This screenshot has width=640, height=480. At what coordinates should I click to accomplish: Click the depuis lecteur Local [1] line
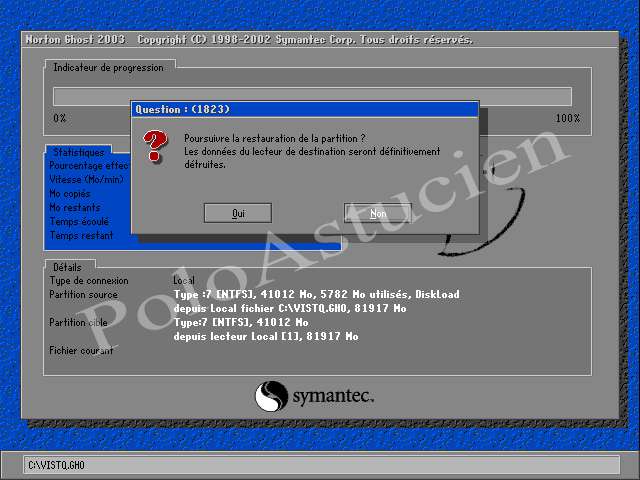pos(266,336)
